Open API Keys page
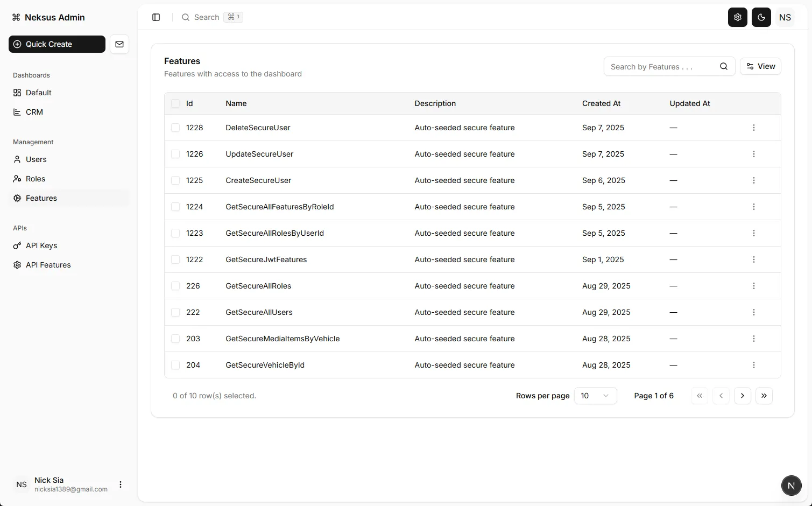This screenshot has width=812, height=506. click(x=69, y=245)
